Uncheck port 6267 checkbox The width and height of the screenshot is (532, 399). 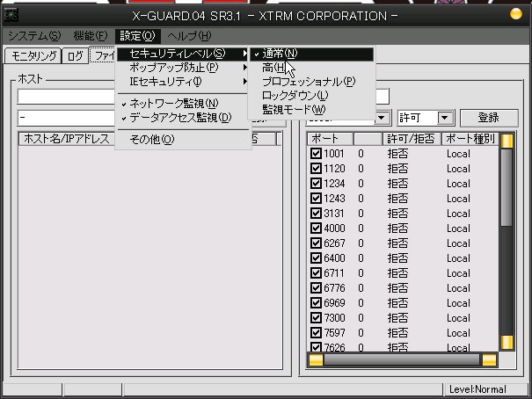click(x=316, y=243)
